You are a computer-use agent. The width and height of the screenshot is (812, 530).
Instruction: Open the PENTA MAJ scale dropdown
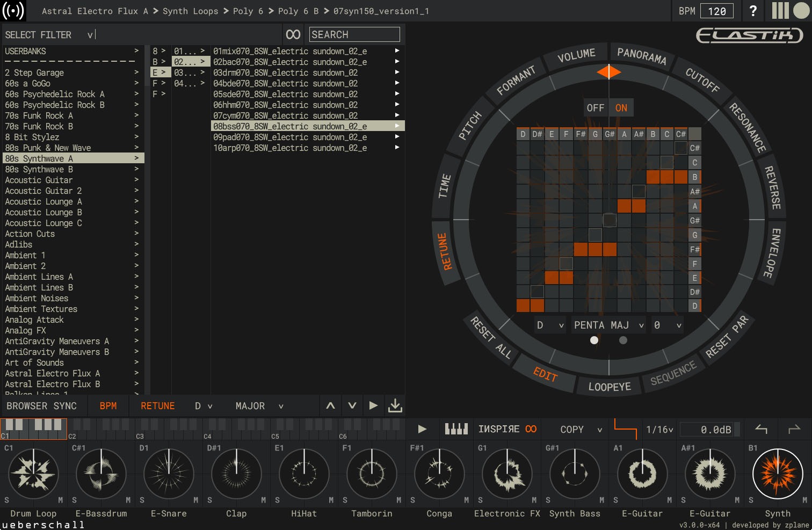coord(607,325)
